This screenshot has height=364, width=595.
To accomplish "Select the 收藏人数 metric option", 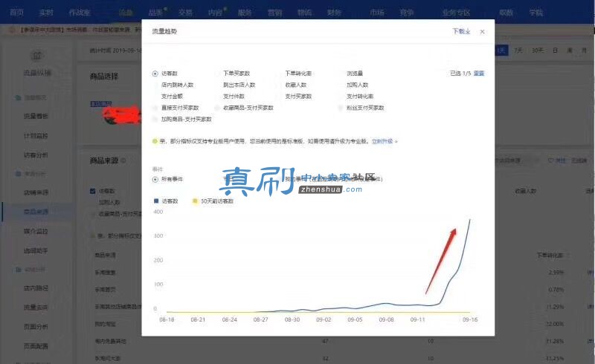I will pyautogui.click(x=295, y=85).
